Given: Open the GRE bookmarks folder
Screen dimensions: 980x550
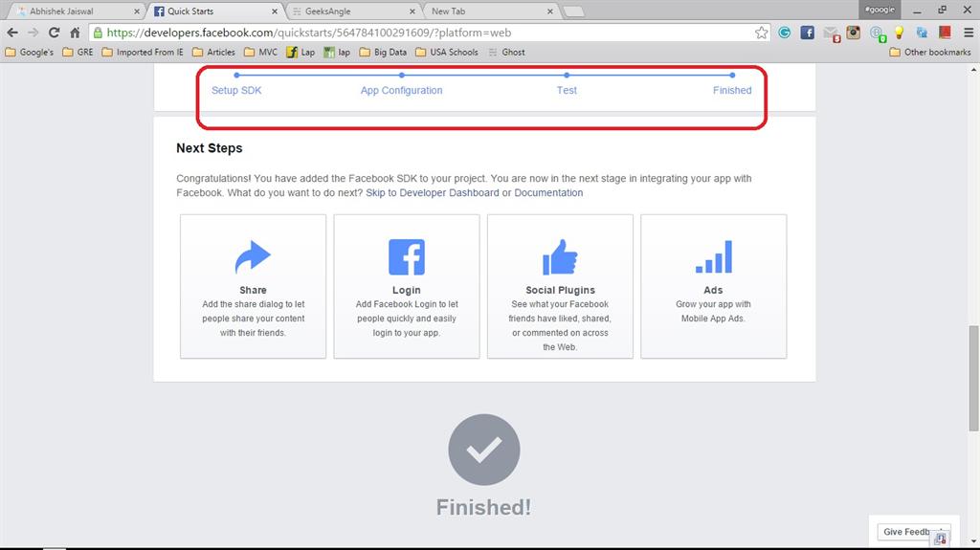Looking at the screenshot, I should (x=78, y=52).
